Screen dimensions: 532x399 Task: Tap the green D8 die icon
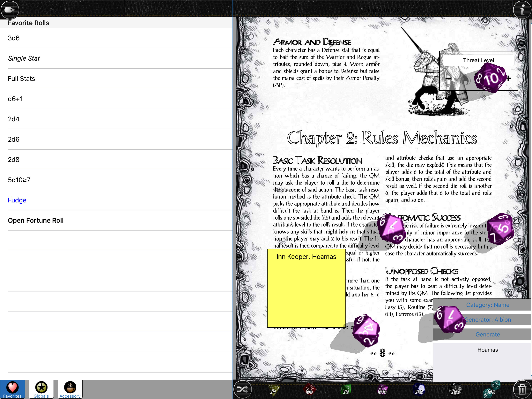click(346, 389)
